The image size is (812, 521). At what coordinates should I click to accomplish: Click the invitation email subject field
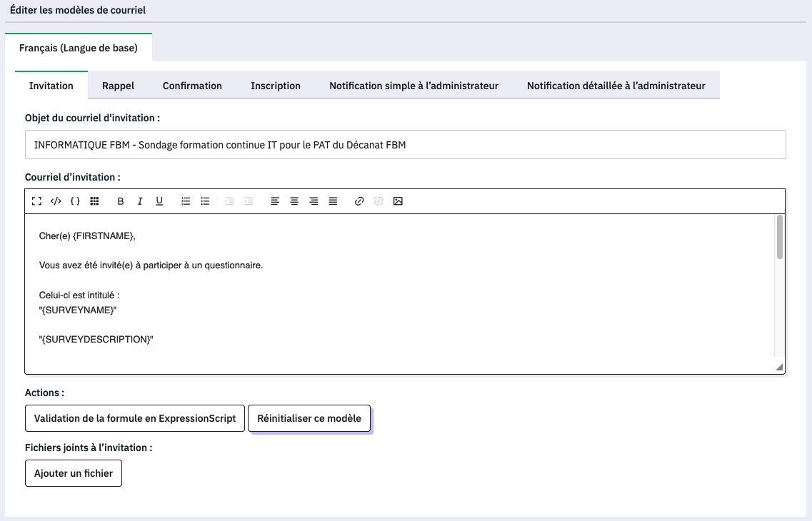tap(405, 145)
